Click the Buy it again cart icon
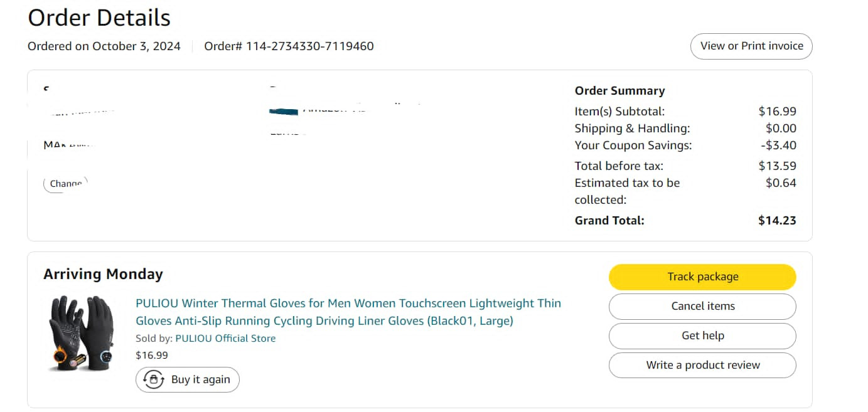This screenshot has width=868, height=412. click(x=154, y=379)
